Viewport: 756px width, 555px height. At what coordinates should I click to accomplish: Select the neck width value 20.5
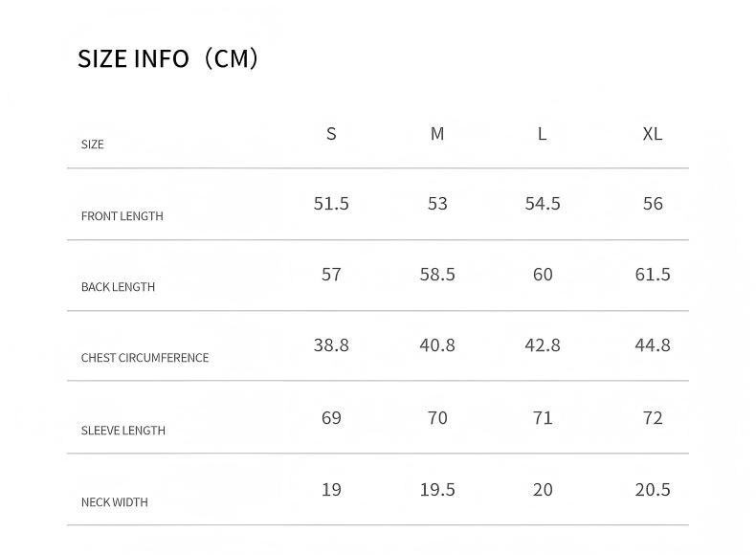[x=653, y=490]
